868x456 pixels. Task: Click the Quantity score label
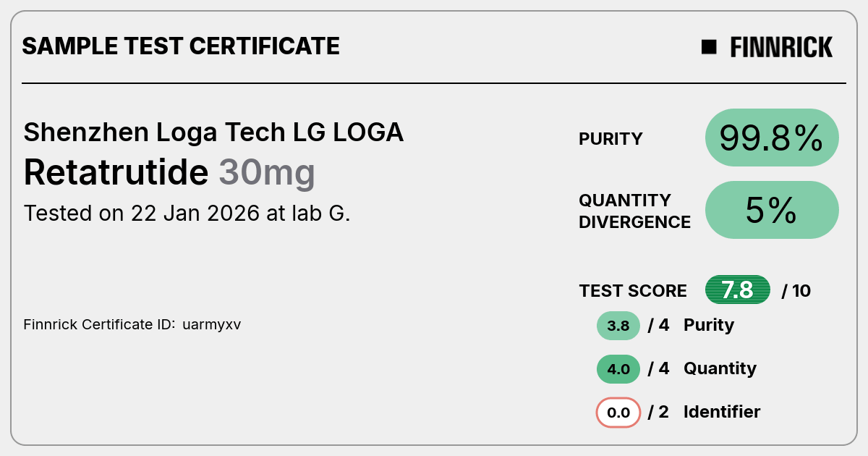coord(720,368)
